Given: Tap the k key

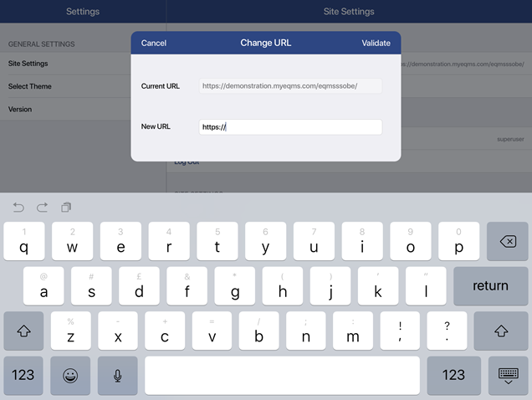Looking at the screenshot, I should pos(378,286).
